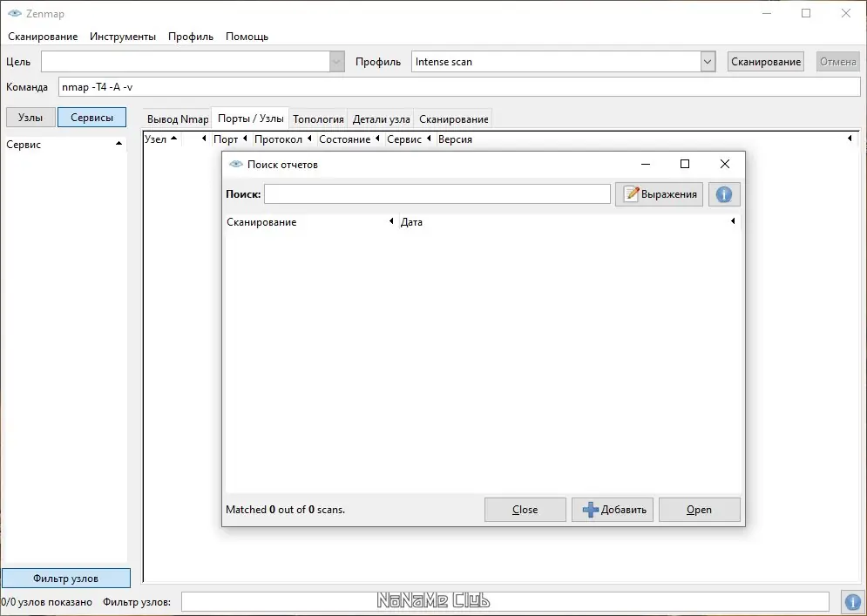Image resolution: width=867 pixels, height=616 pixels.
Task: Focus the Команда nmap command field
Action: [459, 87]
